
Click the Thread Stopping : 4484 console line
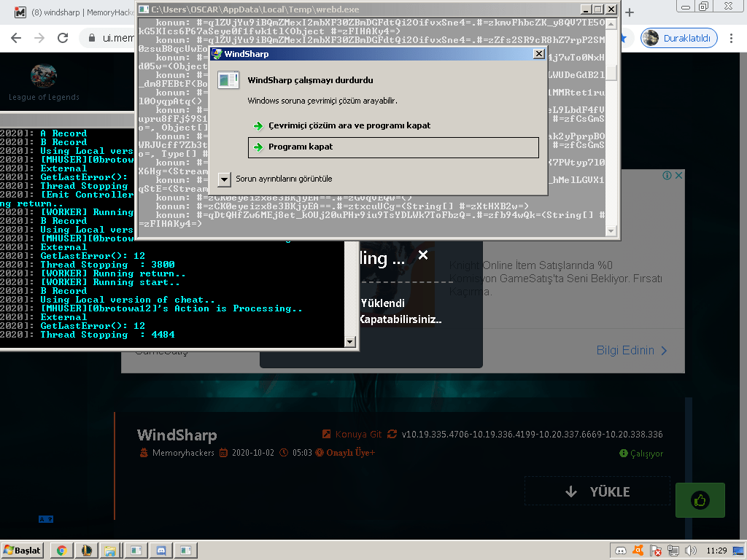tap(108, 335)
